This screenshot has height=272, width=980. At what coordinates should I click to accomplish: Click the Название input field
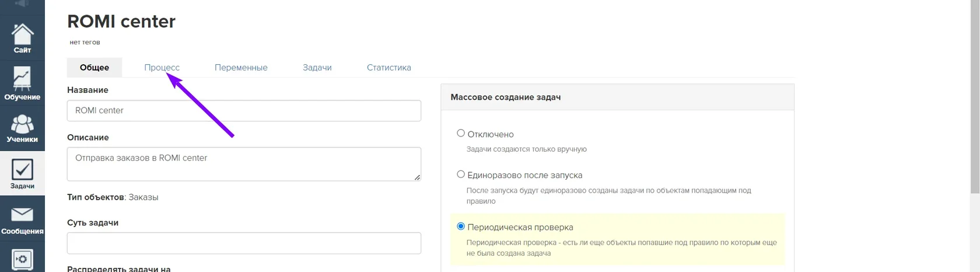(244, 111)
